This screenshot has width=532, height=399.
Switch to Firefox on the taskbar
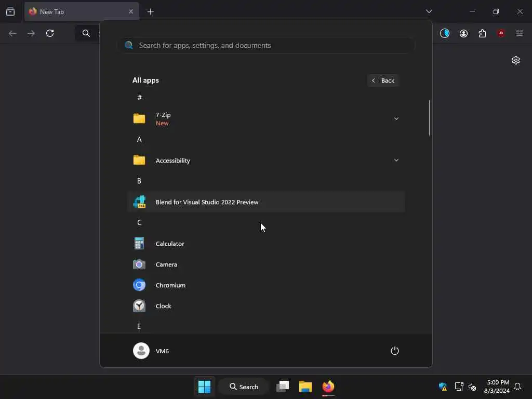coord(328,387)
